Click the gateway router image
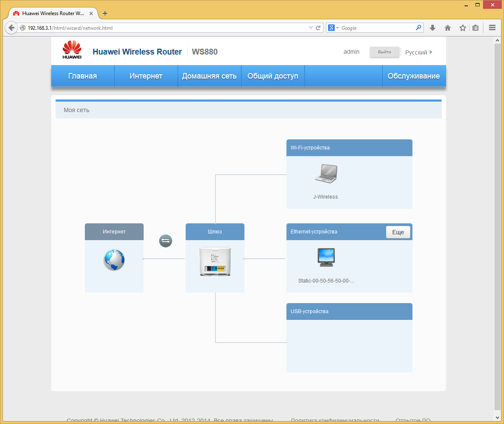This screenshot has height=424, width=504. click(215, 261)
